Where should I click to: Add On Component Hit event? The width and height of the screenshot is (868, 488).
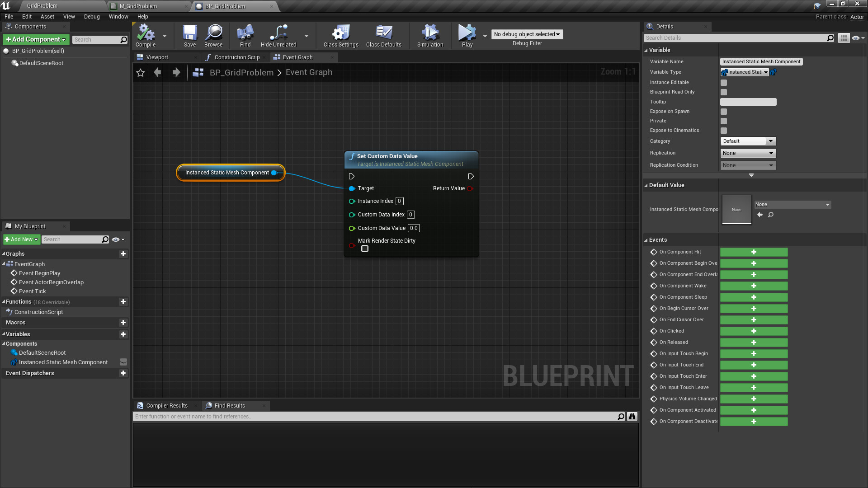tap(754, 252)
